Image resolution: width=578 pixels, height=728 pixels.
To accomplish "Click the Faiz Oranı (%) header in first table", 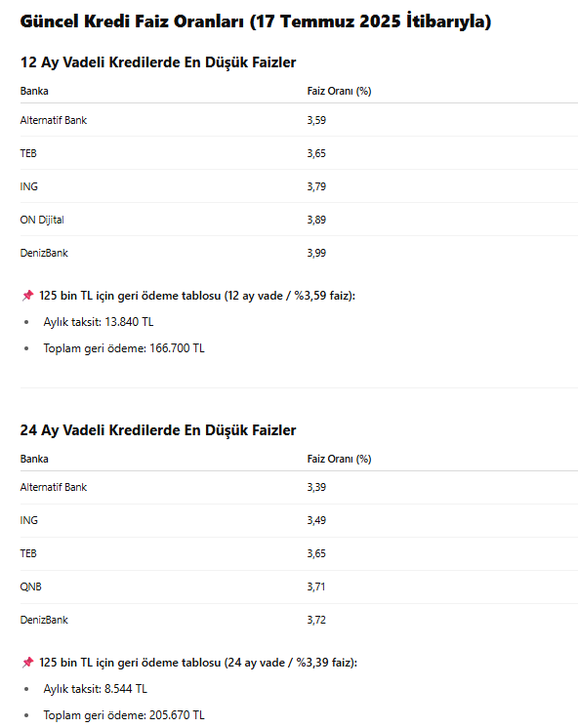I will pos(339,91).
